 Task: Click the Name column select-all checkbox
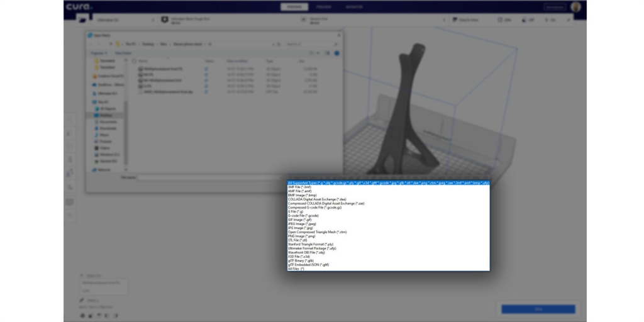pyautogui.click(x=133, y=61)
